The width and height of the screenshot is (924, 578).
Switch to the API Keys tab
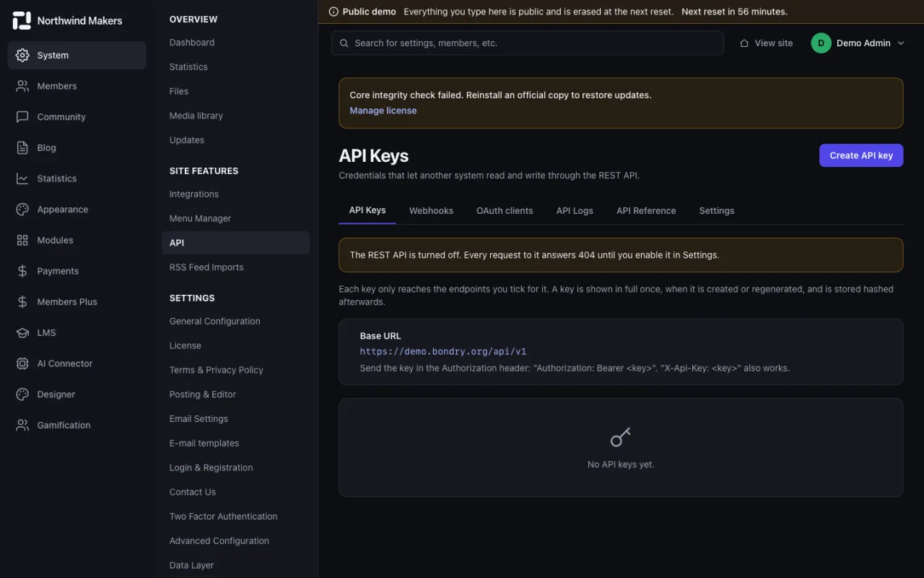pyautogui.click(x=367, y=210)
